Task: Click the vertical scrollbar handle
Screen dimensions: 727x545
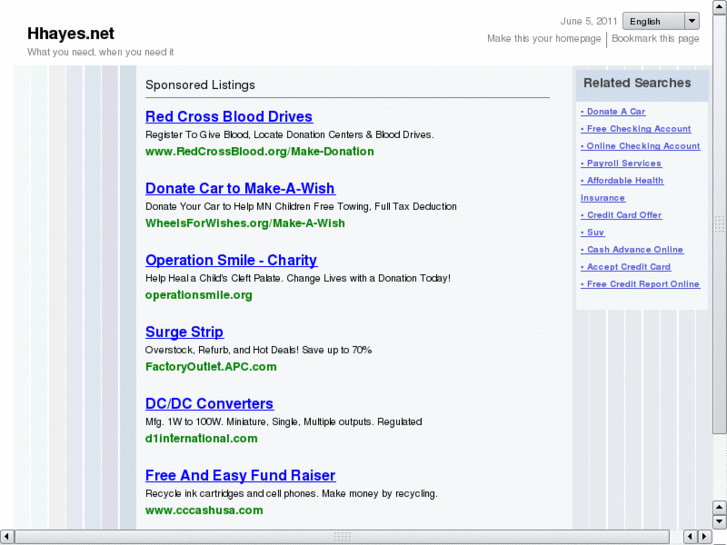Action: click(x=719, y=224)
